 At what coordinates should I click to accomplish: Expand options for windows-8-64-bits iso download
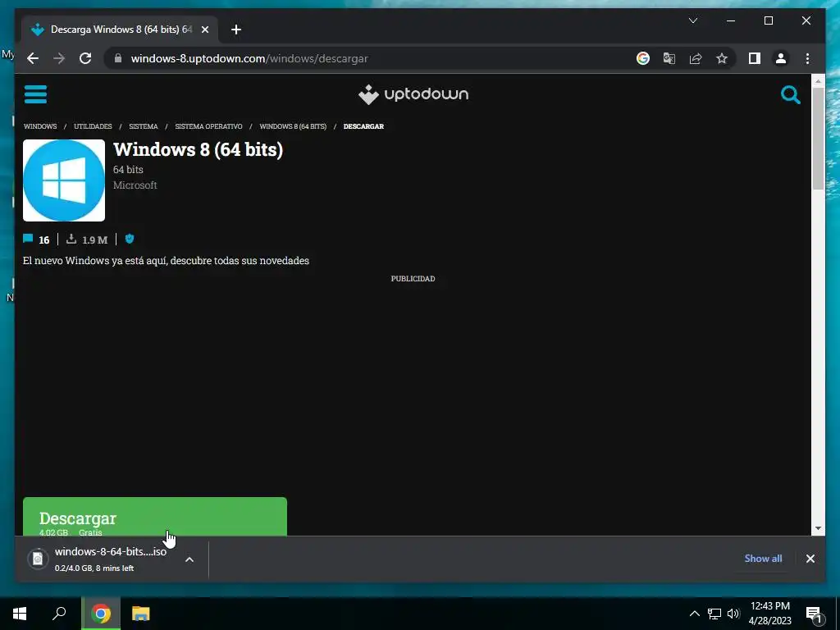tap(189, 559)
